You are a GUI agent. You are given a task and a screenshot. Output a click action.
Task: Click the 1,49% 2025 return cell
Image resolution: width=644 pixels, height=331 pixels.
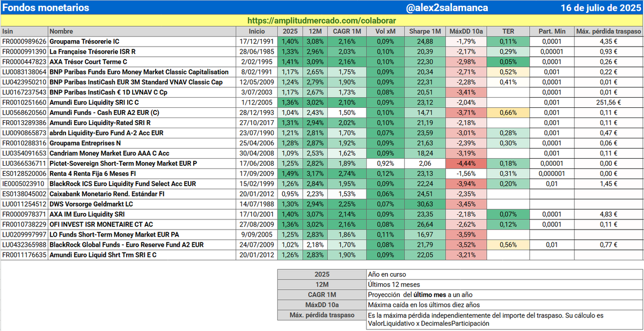tap(290, 174)
